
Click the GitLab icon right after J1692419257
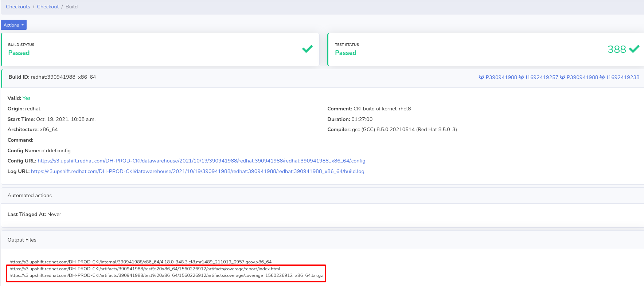tap(562, 77)
